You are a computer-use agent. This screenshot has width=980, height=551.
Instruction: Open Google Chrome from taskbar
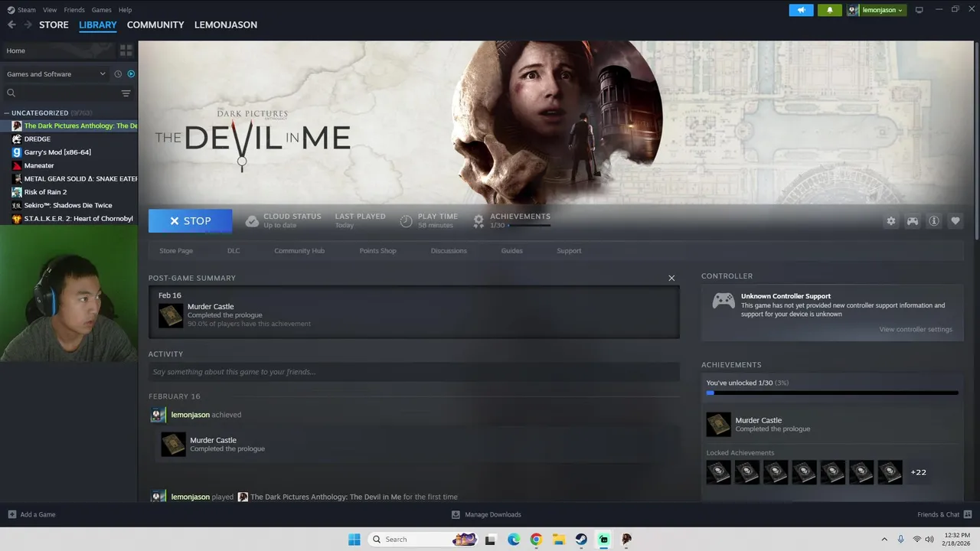pyautogui.click(x=536, y=540)
